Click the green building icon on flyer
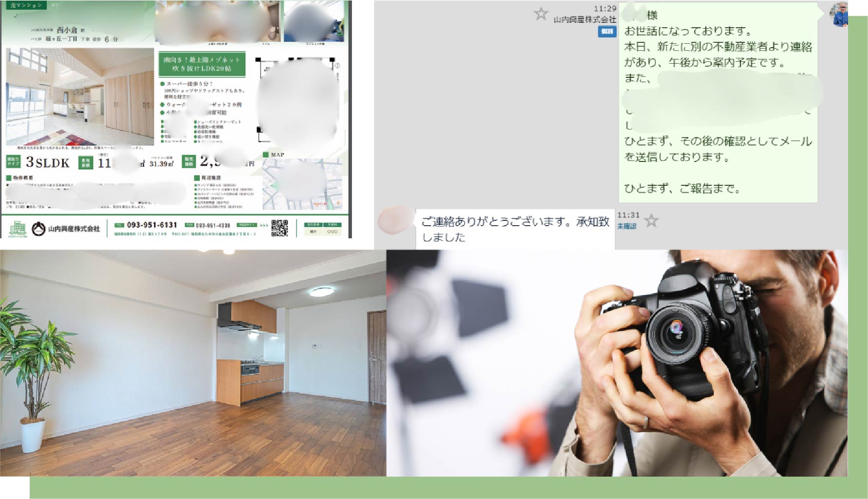 (18, 229)
